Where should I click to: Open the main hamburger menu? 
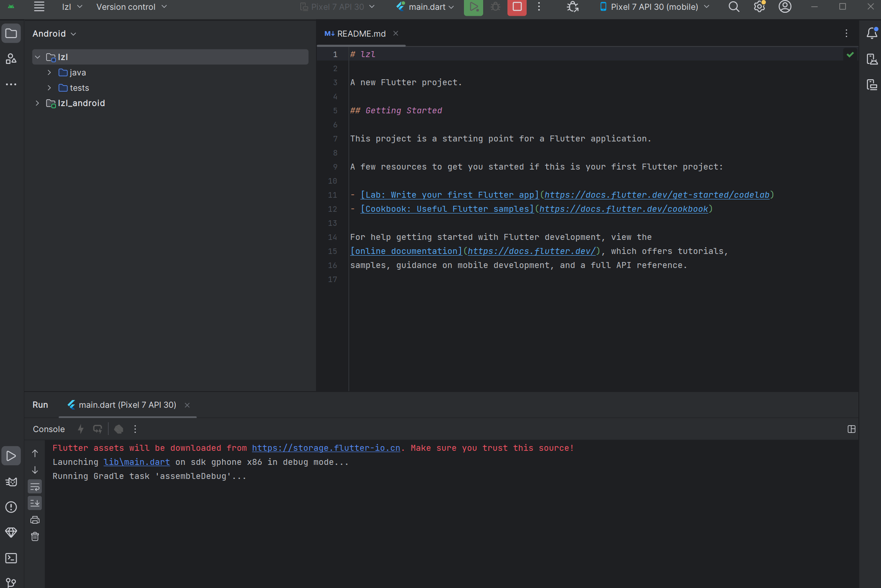click(x=39, y=7)
